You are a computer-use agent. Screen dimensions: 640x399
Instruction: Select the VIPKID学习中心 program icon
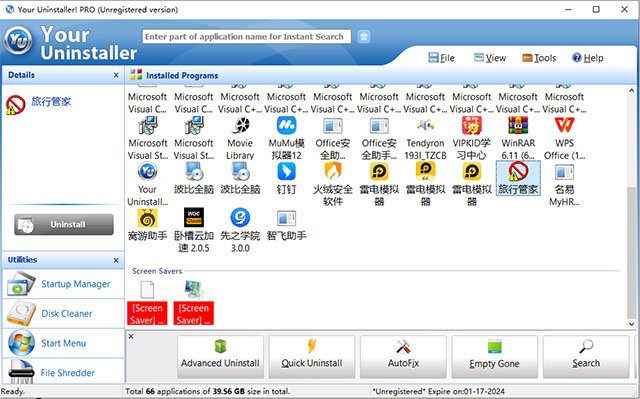coord(472,126)
